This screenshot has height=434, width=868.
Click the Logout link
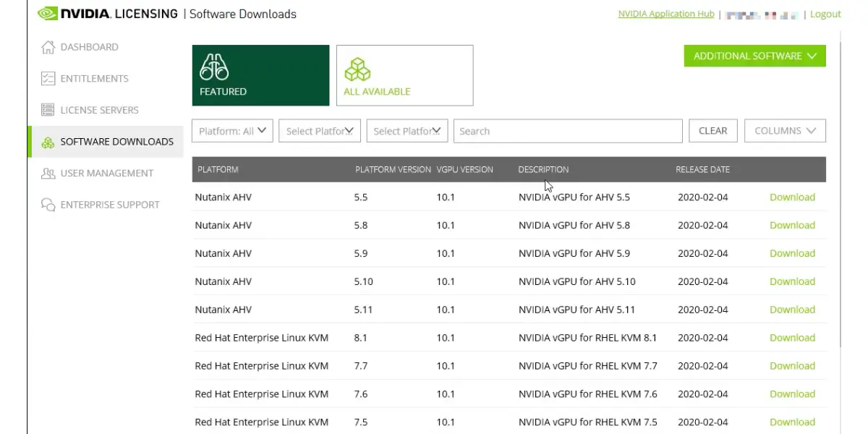click(825, 14)
